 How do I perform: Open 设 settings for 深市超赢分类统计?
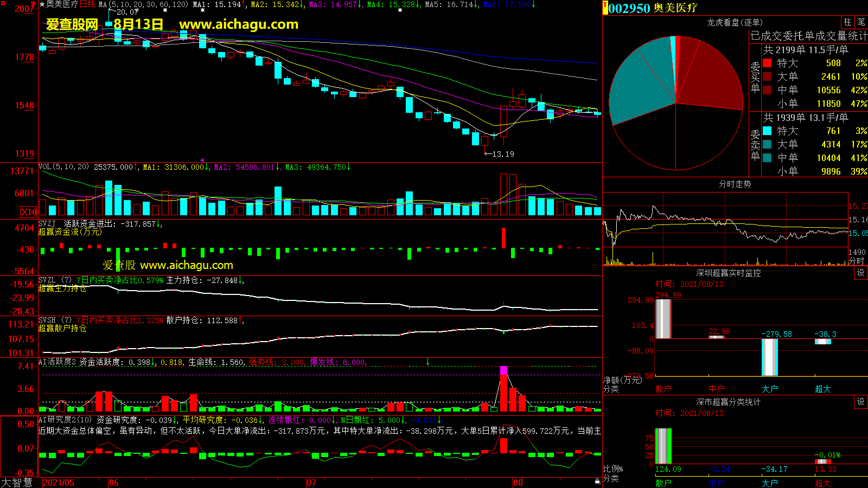click(x=861, y=402)
